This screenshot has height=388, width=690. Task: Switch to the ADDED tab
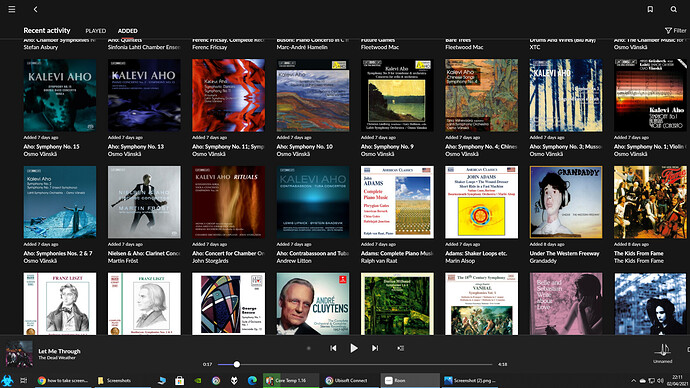[x=128, y=31]
